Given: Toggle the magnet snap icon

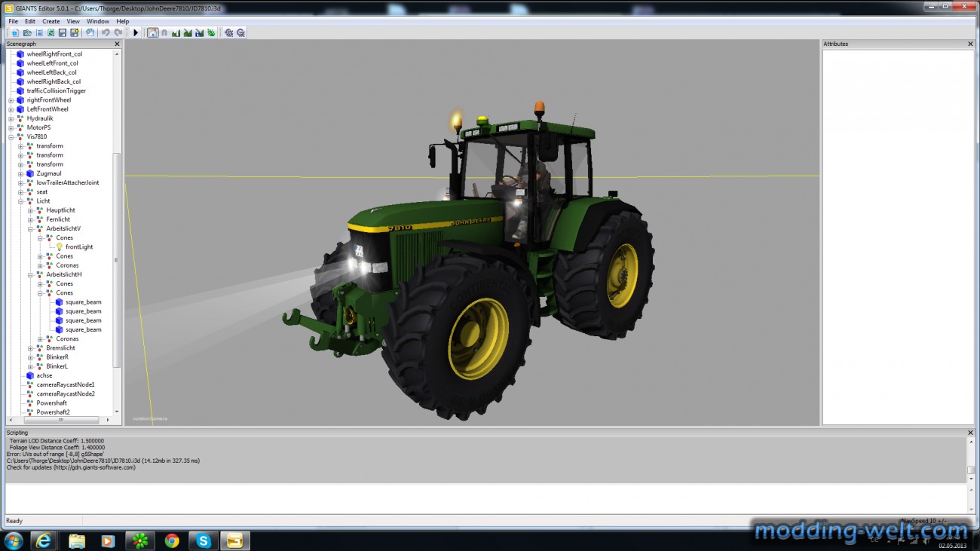Looking at the screenshot, I should 164,32.
